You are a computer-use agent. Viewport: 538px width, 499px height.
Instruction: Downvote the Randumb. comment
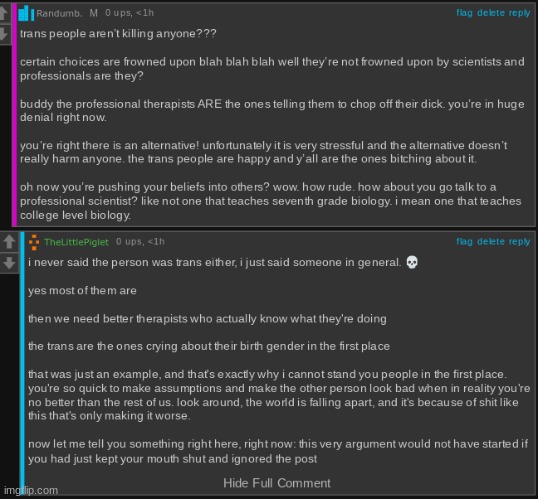tap(3, 35)
